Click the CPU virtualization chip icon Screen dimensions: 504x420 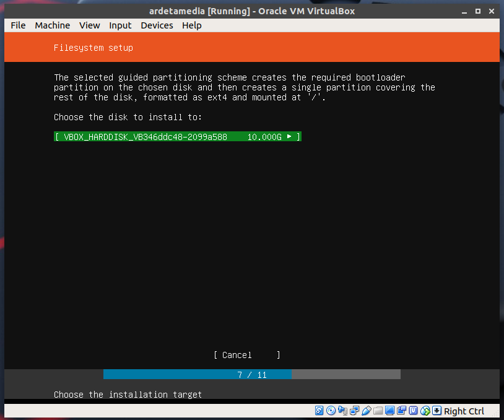414,411
